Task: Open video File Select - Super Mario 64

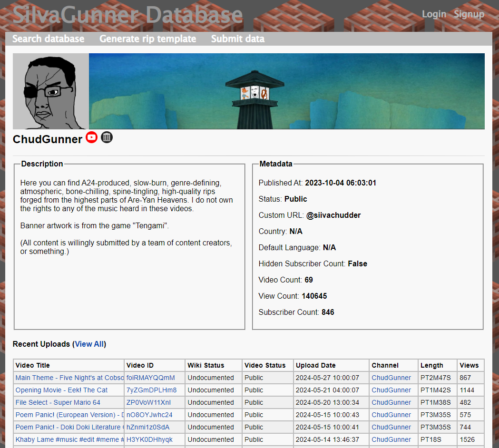Action: [x=58, y=402]
